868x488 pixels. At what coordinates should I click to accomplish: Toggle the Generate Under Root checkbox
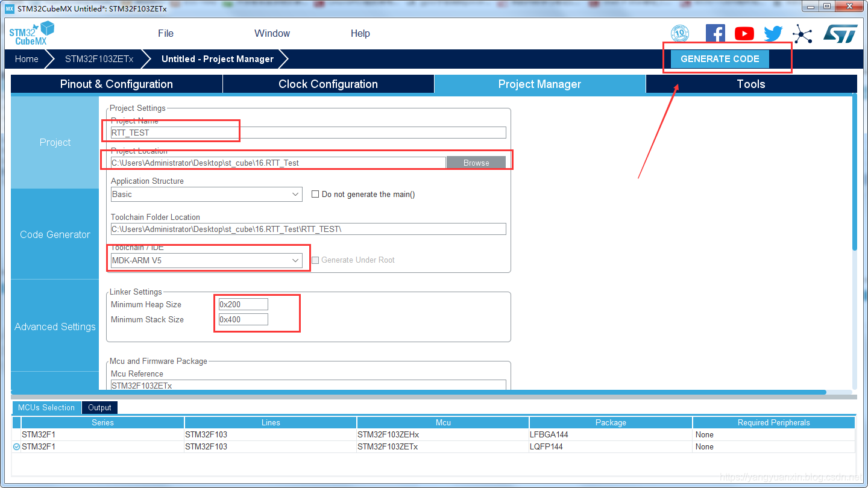tap(315, 260)
